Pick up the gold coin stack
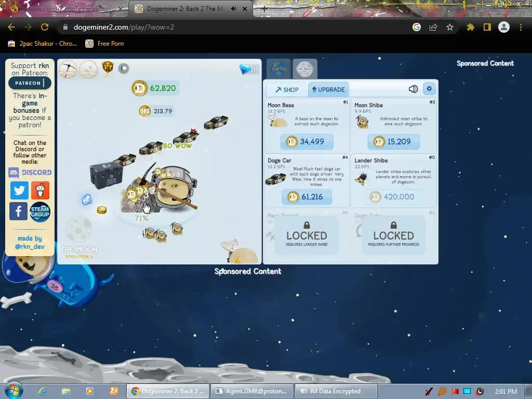Screen dimensions: 532x399 (x=102, y=210)
